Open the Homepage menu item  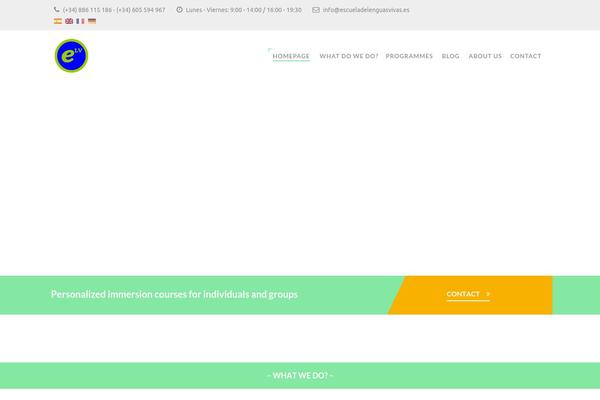[x=291, y=56]
